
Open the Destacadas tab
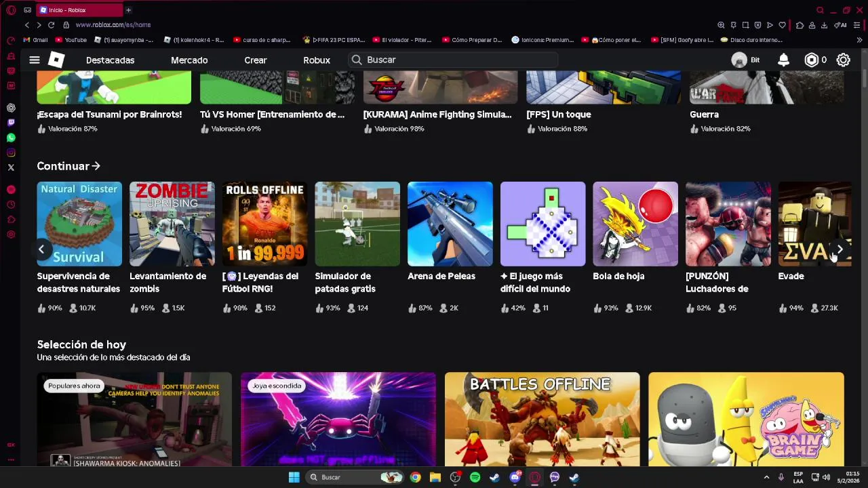coord(110,60)
